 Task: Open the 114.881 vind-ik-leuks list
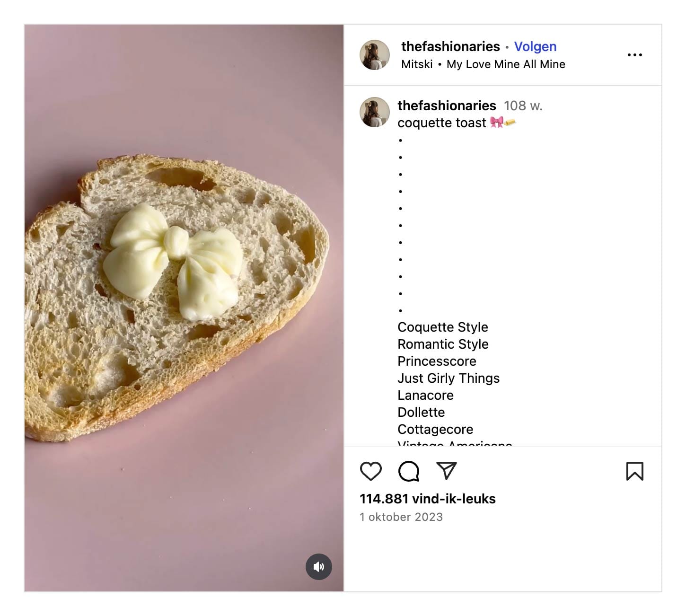pyautogui.click(x=427, y=498)
